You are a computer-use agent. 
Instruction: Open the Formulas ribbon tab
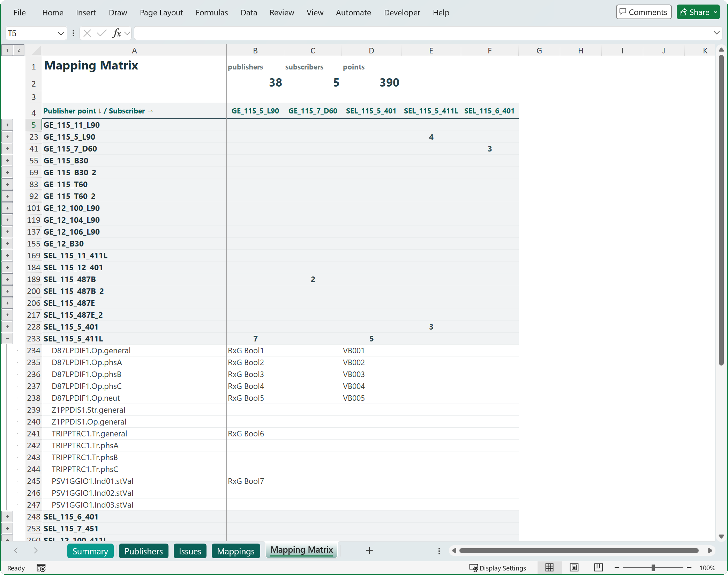pos(212,13)
